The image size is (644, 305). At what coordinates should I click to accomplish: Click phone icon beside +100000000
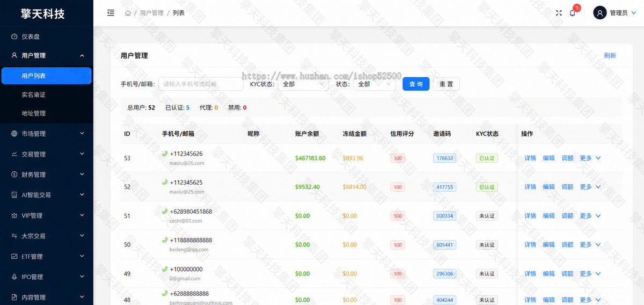[x=165, y=269]
